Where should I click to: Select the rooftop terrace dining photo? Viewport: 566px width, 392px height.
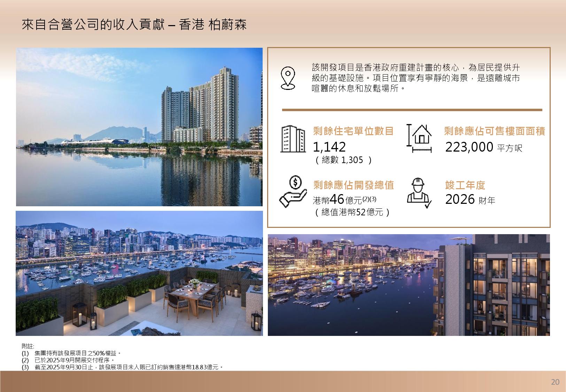coord(139,273)
